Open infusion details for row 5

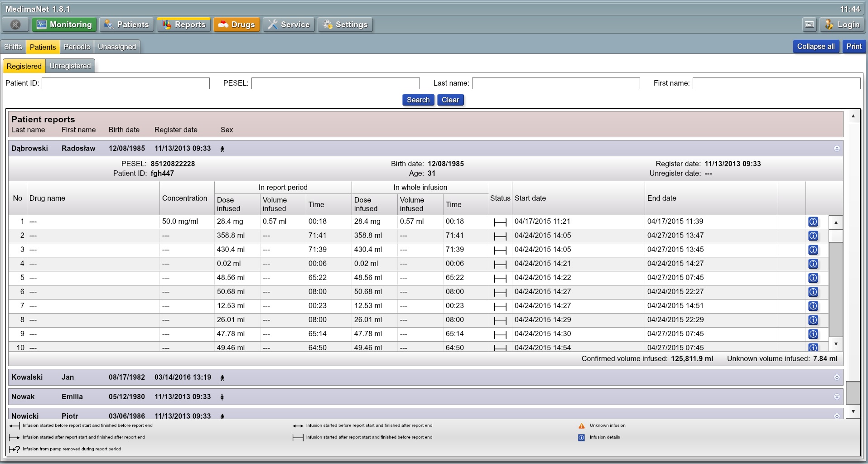(813, 278)
